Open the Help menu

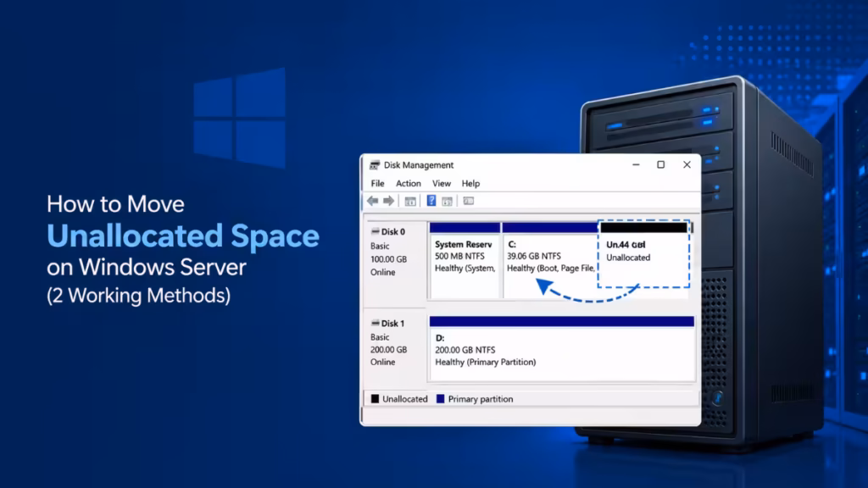[470, 183]
